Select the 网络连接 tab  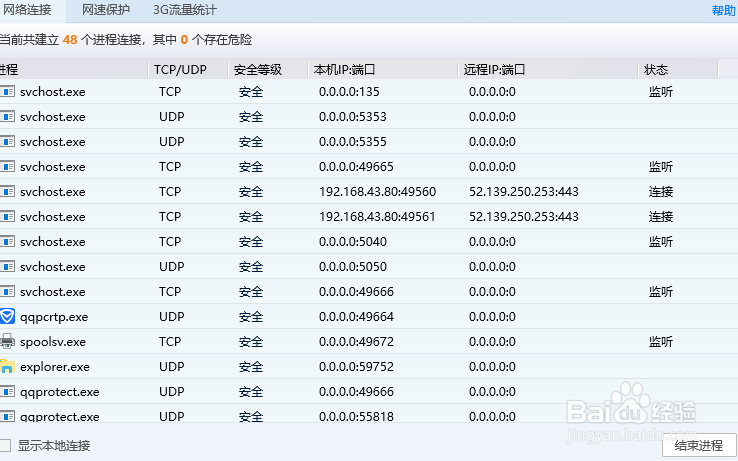[27, 10]
